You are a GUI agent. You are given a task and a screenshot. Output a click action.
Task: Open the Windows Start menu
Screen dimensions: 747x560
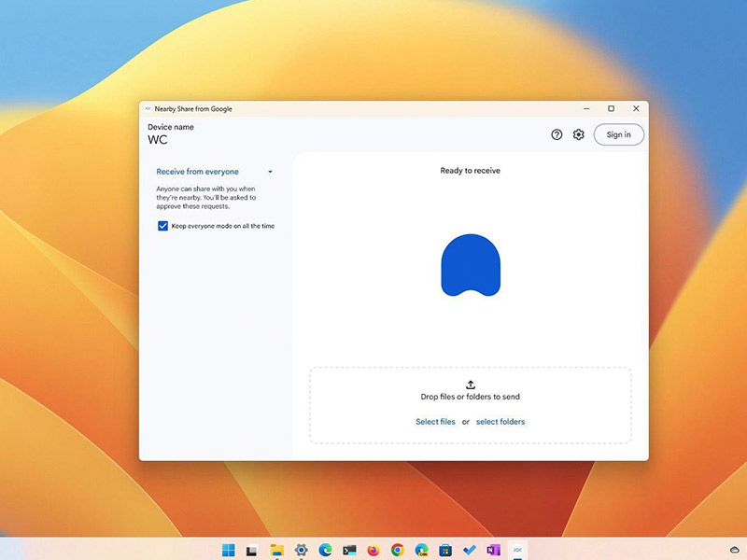tap(229, 550)
